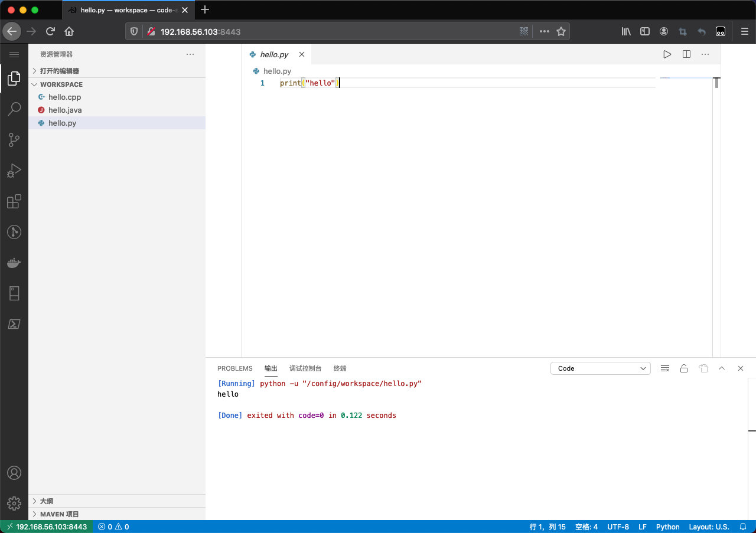The image size is (756, 533).
Task: Open the Explorer view icon
Action: tap(14, 79)
